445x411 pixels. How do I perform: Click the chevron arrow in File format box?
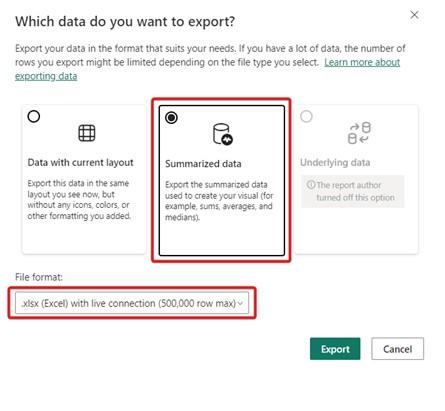[240, 303]
